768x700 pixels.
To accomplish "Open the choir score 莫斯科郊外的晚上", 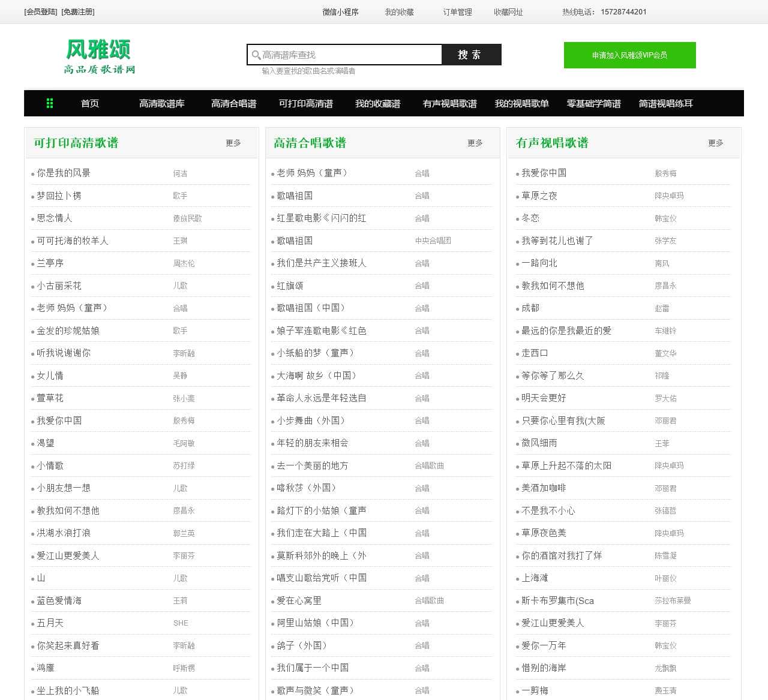I will click(321, 555).
